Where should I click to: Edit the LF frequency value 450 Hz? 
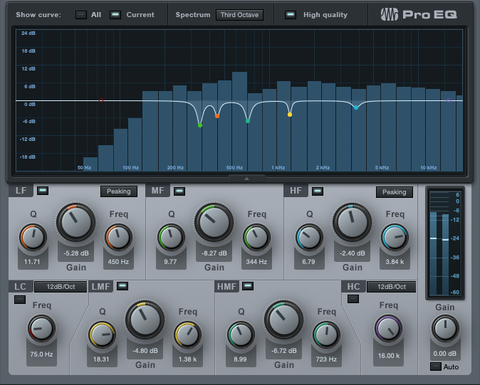(x=118, y=262)
